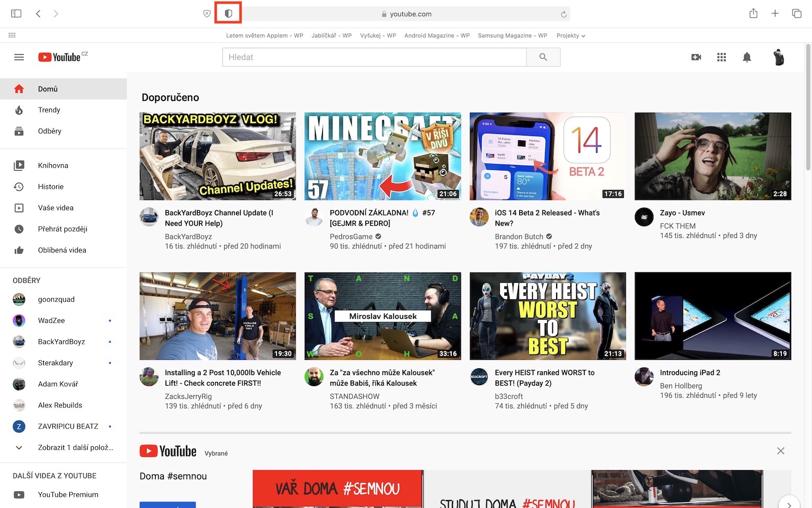The image size is (812, 508).
Task: Open the ZAVRIPICU BEATZ subscription
Action: (x=63, y=427)
